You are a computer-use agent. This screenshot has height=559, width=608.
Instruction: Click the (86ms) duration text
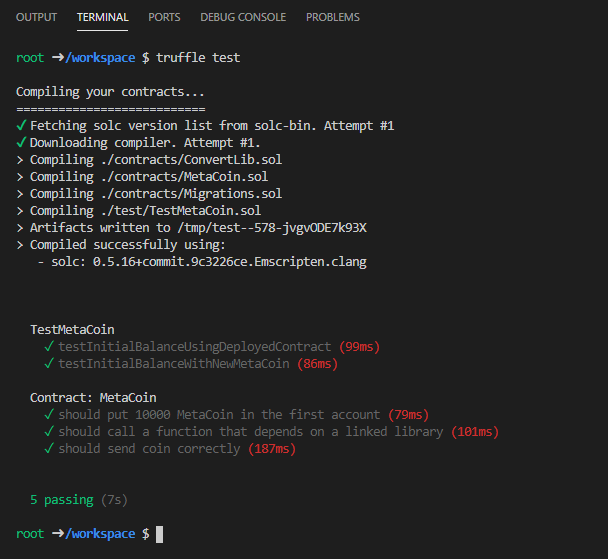317,364
